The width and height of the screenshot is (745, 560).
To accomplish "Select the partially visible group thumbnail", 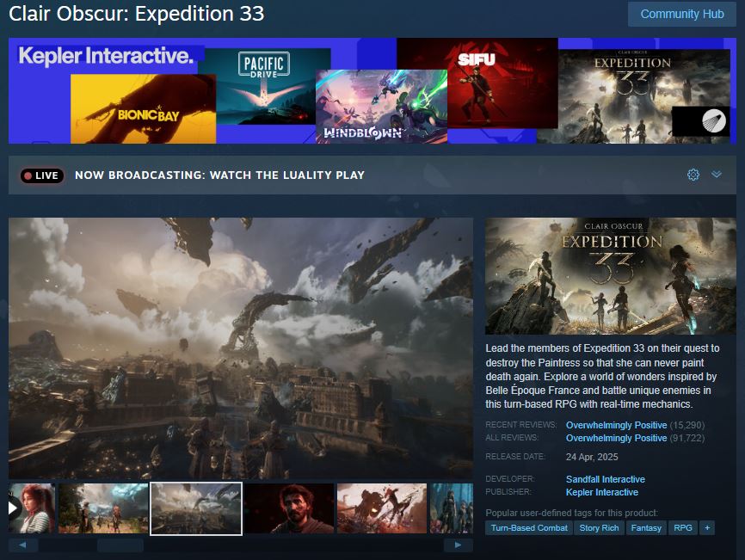I will [452, 508].
